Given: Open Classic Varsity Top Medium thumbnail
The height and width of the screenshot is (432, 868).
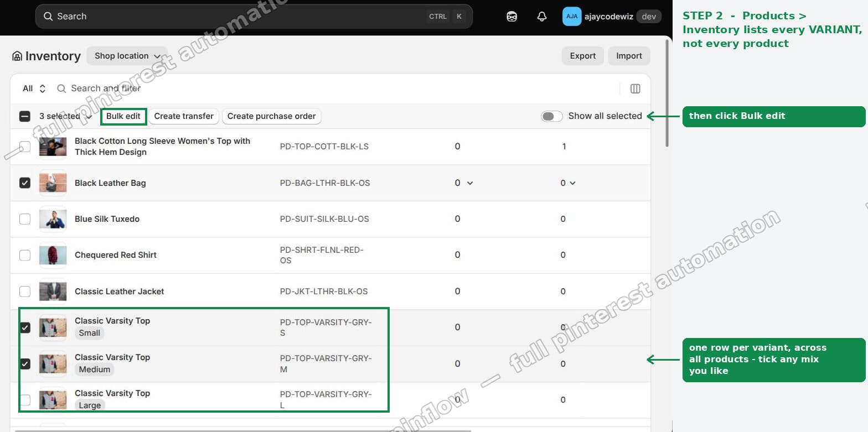Looking at the screenshot, I should 53,363.
